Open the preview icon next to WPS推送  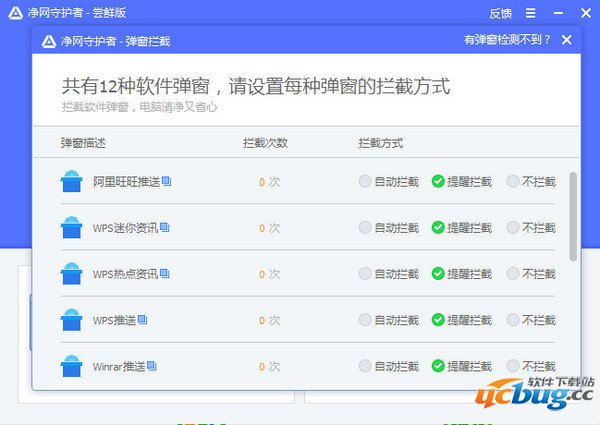coord(142,319)
